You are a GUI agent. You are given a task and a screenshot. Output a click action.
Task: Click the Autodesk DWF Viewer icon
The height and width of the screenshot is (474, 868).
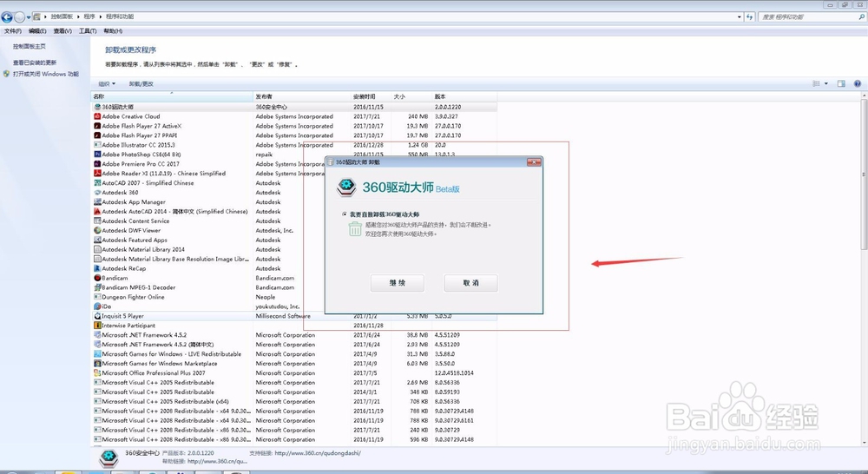point(97,230)
